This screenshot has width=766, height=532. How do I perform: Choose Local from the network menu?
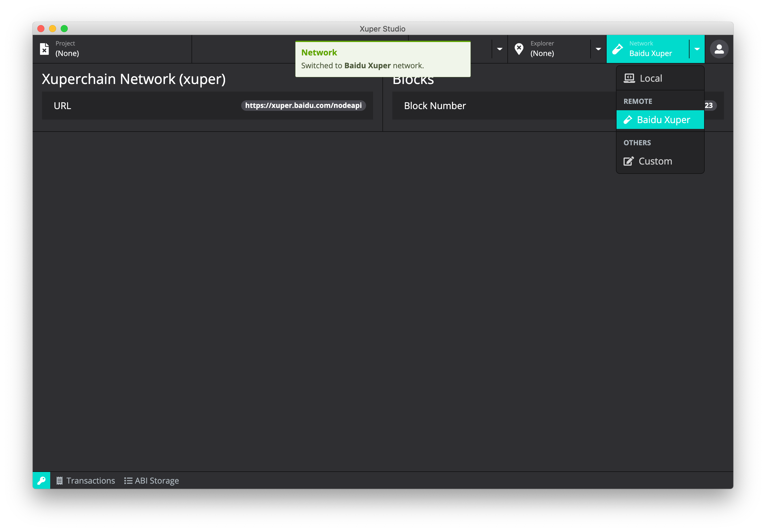click(651, 78)
